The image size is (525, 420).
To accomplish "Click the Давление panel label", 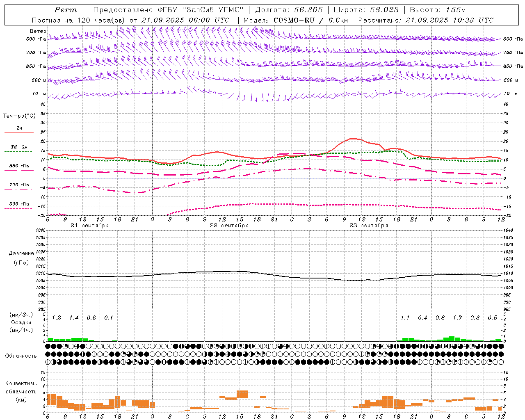I will [x=21, y=253].
